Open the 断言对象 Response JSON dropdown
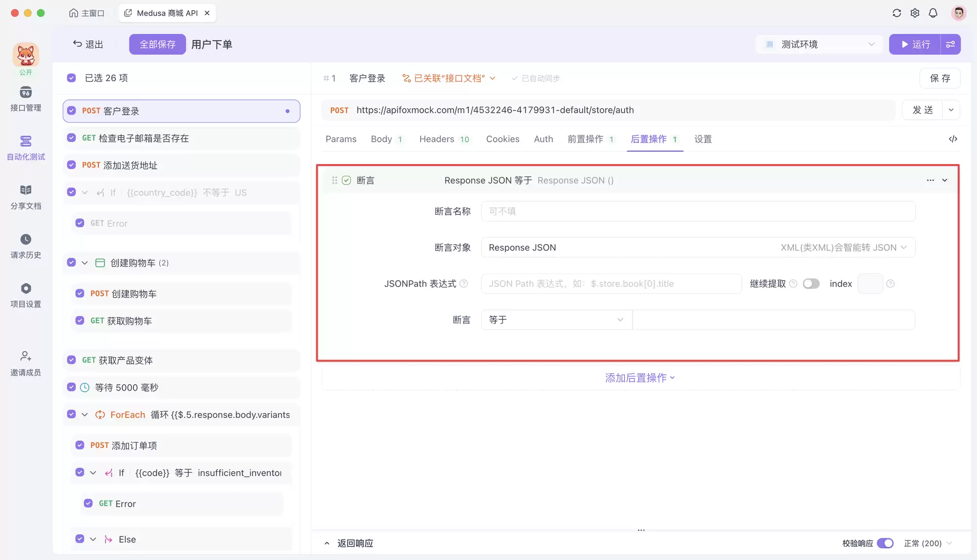The width and height of the screenshot is (977, 560). pos(698,248)
